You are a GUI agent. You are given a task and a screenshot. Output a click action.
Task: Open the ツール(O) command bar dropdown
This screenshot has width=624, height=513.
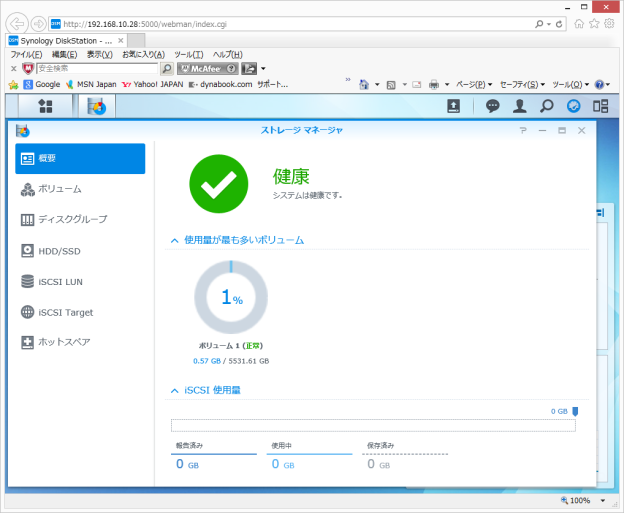(x=570, y=84)
